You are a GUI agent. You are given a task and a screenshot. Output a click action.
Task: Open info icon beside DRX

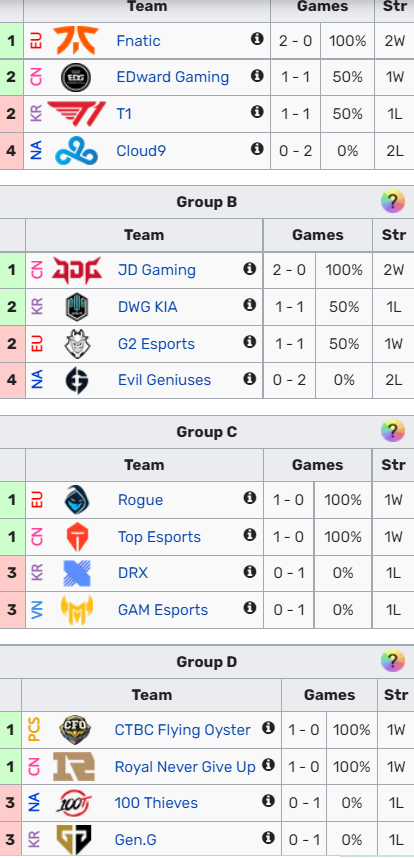tap(249, 572)
